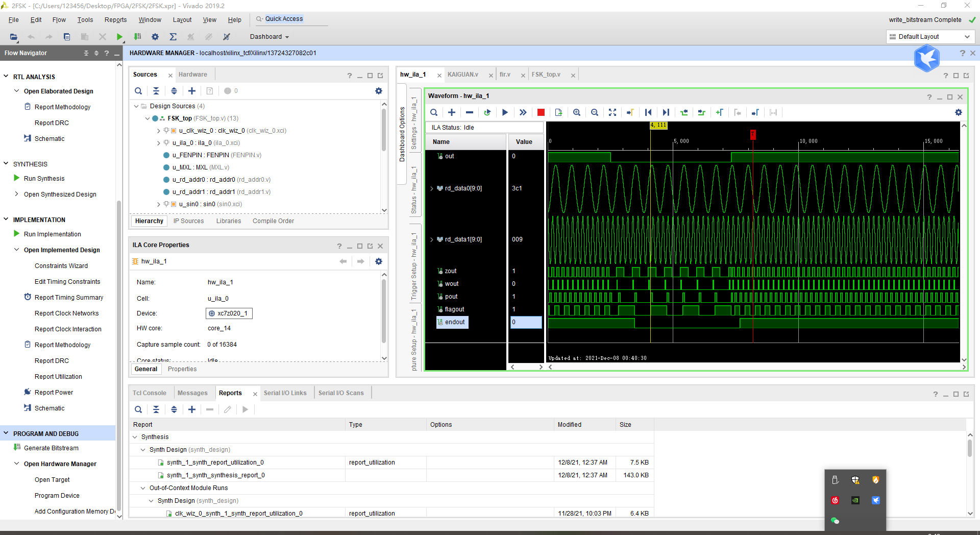Click Run Synthesis in Flow Navigator
The image size is (980, 535).
click(44, 179)
